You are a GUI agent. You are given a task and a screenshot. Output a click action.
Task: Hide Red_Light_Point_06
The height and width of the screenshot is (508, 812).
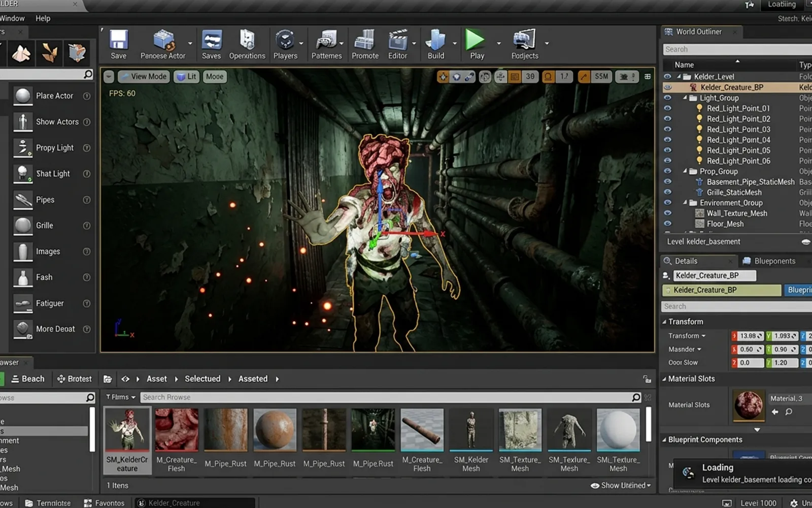point(667,161)
